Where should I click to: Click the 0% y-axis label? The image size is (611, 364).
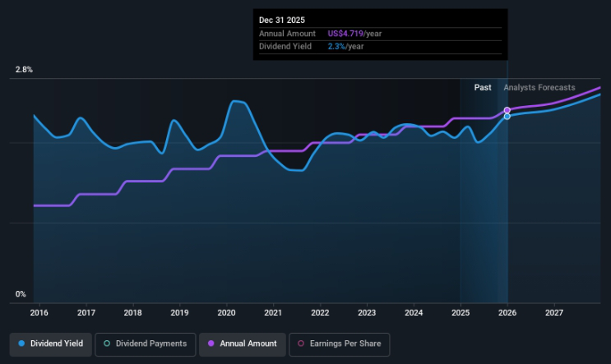pyautogui.click(x=21, y=294)
